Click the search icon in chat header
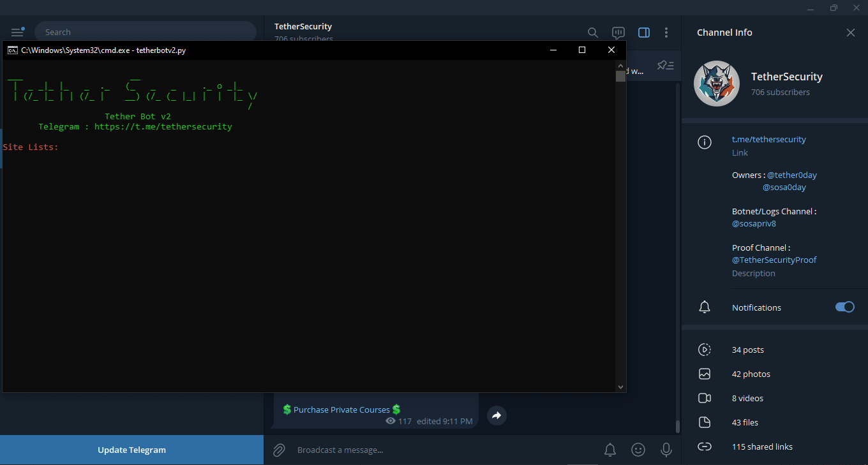 593,33
